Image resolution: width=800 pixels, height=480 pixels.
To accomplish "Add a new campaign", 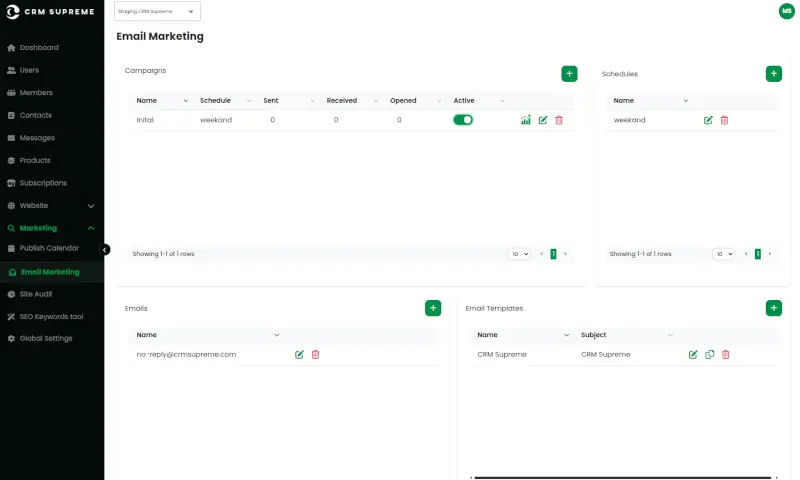I will 569,74.
